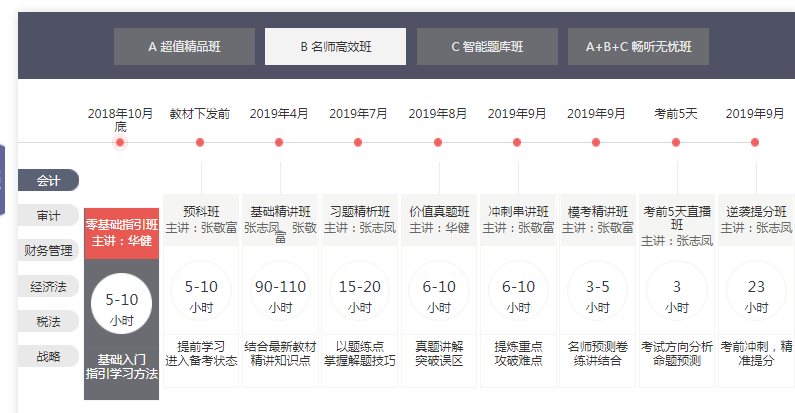
Task: Select 财务管理 subject
Action: (x=48, y=251)
